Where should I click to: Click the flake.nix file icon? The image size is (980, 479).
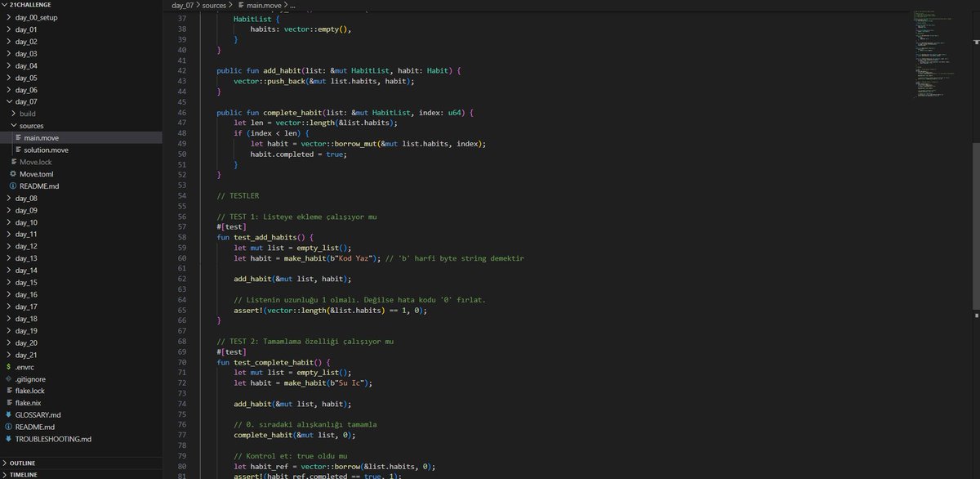(x=8, y=403)
